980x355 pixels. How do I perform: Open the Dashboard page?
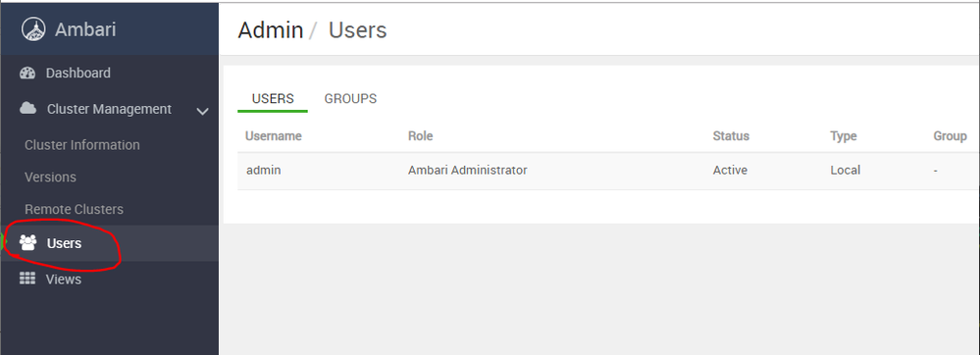pyautogui.click(x=78, y=74)
